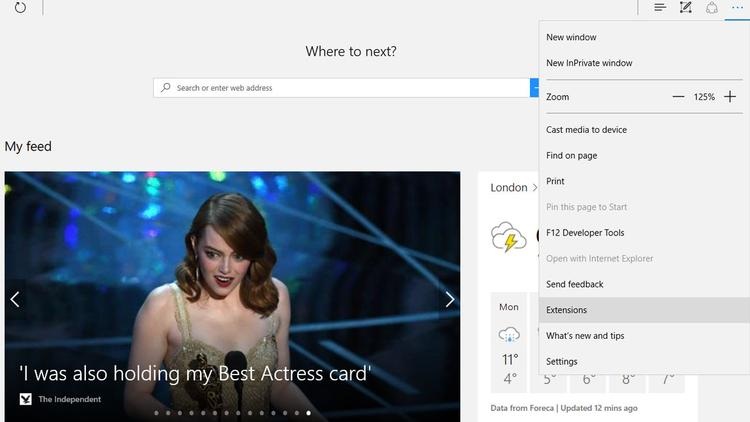Click the search magnifier icon
Image resolution: width=750 pixels, height=422 pixels.
point(166,88)
